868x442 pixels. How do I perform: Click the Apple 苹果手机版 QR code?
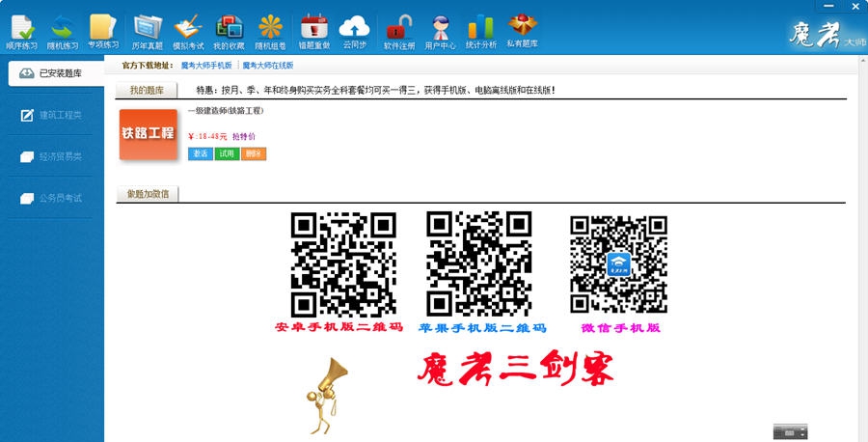[478, 263]
